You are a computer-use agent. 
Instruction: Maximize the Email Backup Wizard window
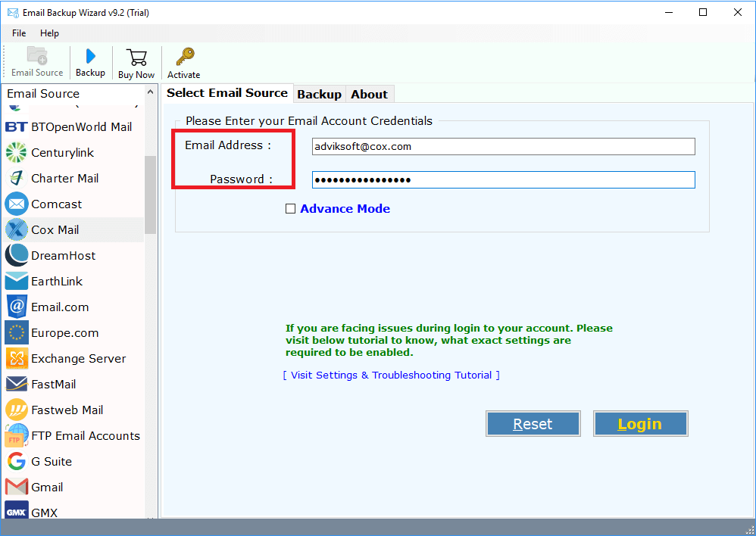click(703, 13)
